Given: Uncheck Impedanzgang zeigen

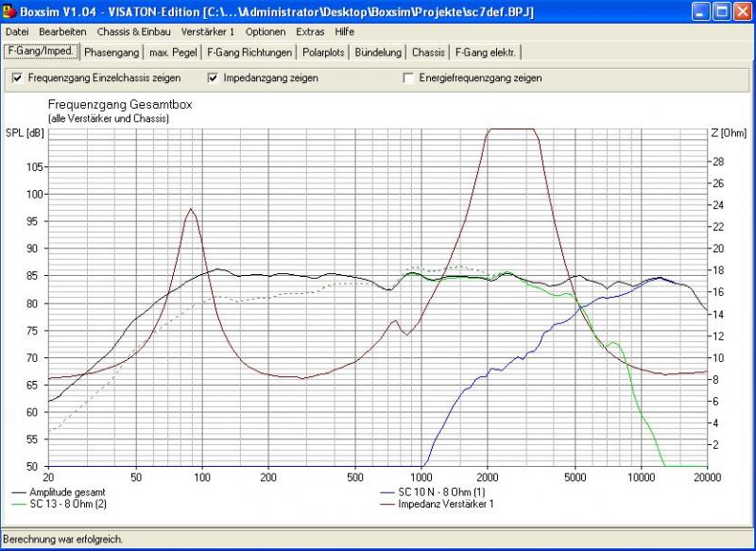Looking at the screenshot, I should pos(213,77).
